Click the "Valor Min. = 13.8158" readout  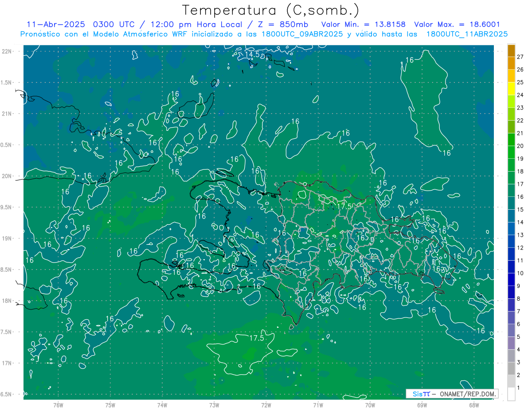(x=364, y=24)
